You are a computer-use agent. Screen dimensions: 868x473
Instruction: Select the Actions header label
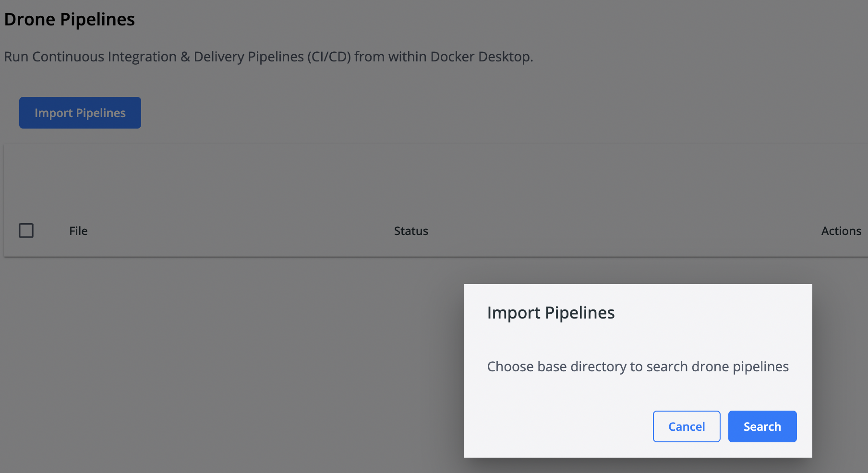coord(841,231)
